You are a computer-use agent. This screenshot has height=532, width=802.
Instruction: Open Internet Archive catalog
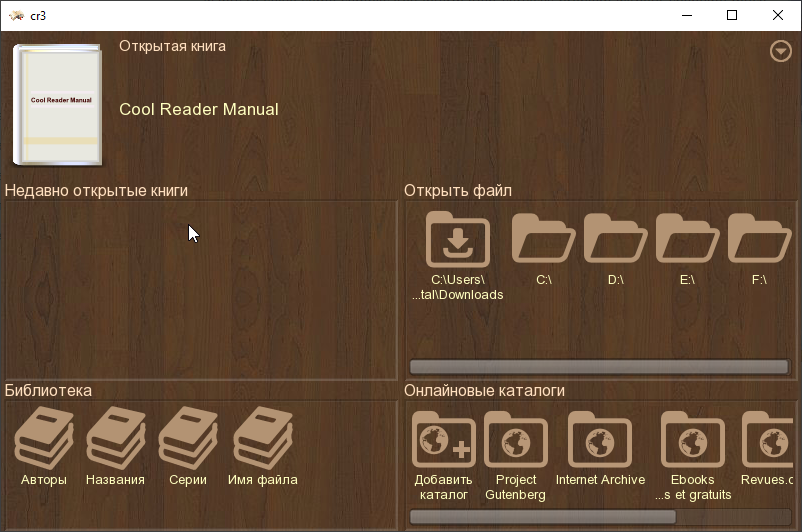(x=600, y=439)
